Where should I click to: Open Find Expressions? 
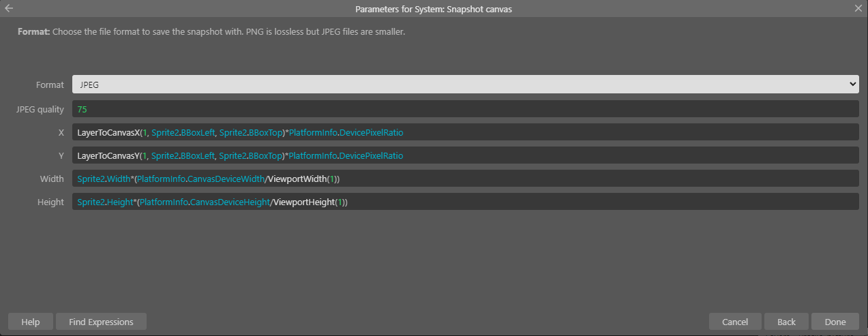pos(101,322)
